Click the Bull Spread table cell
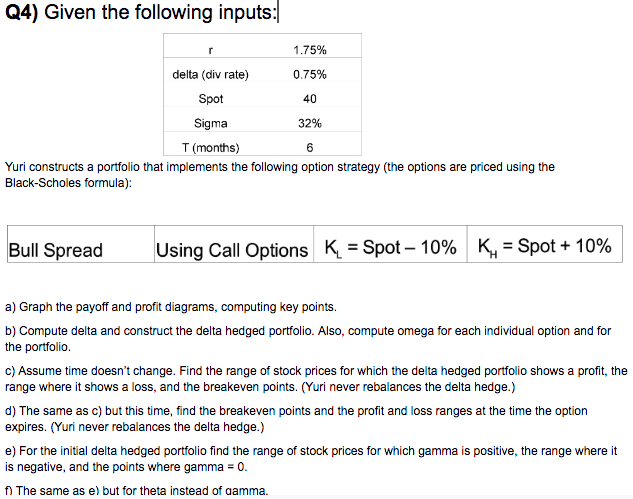Viewport: 633px width, 499px height. click(x=81, y=244)
